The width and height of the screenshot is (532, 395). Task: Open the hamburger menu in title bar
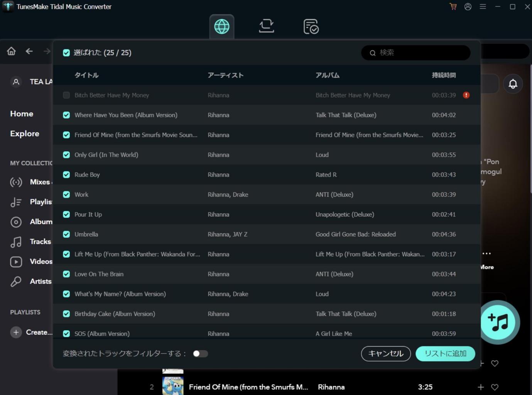pyautogui.click(x=483, y=7)
